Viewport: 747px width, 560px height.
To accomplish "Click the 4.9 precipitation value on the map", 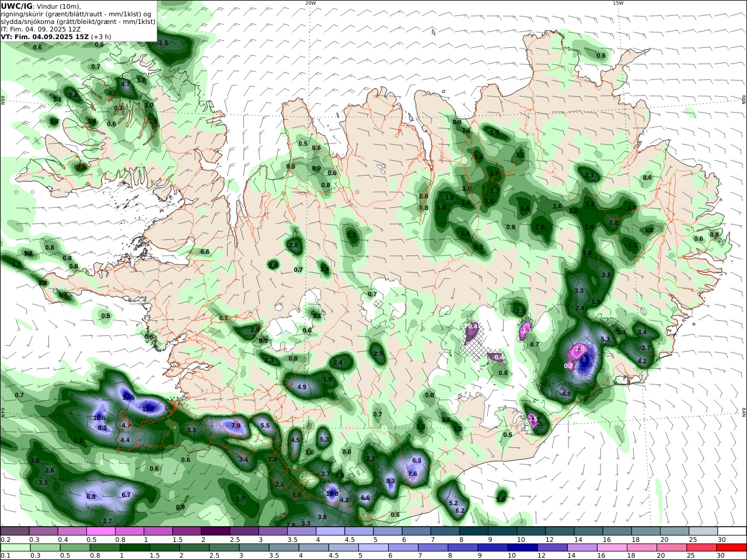I will [302, 387].
